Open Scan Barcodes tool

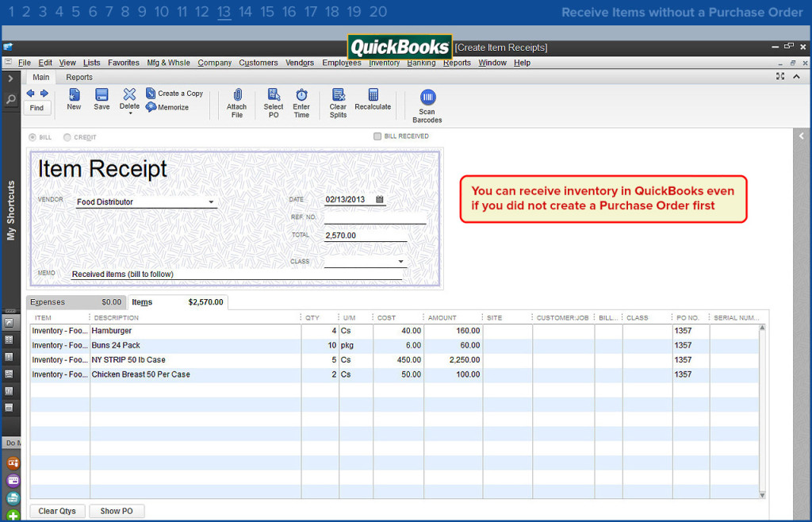(x=427, y=106)
